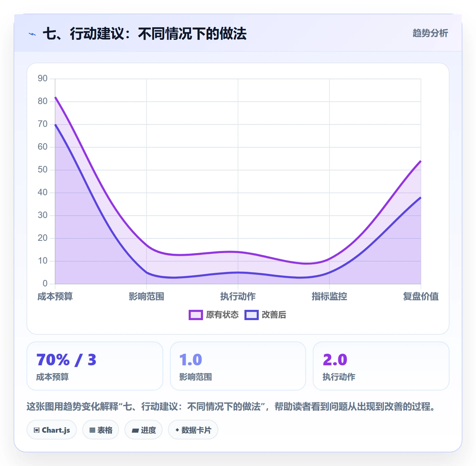
Task: Click the 进度 tag
Action: click(x=143, y=430)
